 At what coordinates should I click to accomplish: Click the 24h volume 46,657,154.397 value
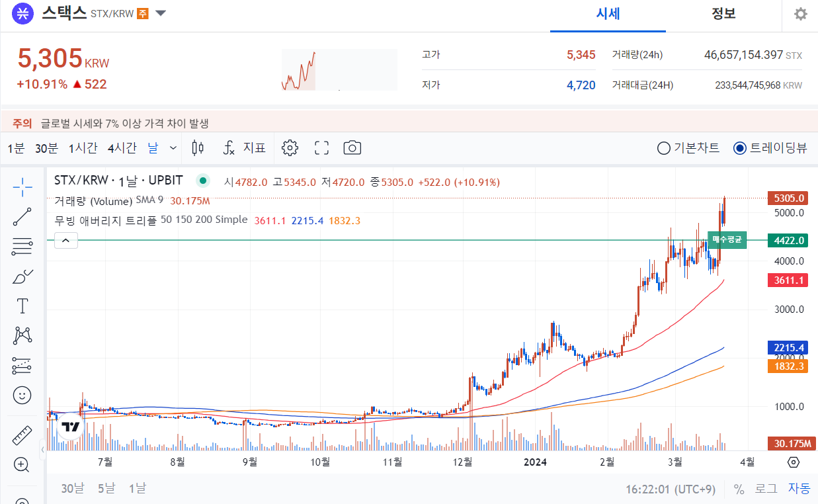click(x=743, y=55)
